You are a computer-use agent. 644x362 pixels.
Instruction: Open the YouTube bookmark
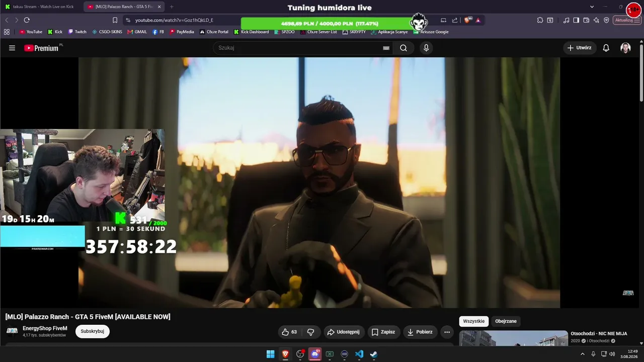[31, 32]
